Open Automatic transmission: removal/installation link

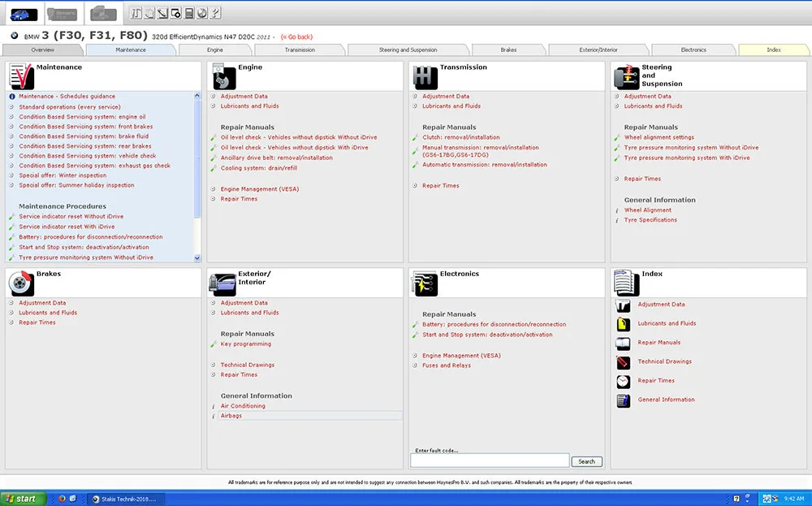pyautogui.click(x=485, y=165)
